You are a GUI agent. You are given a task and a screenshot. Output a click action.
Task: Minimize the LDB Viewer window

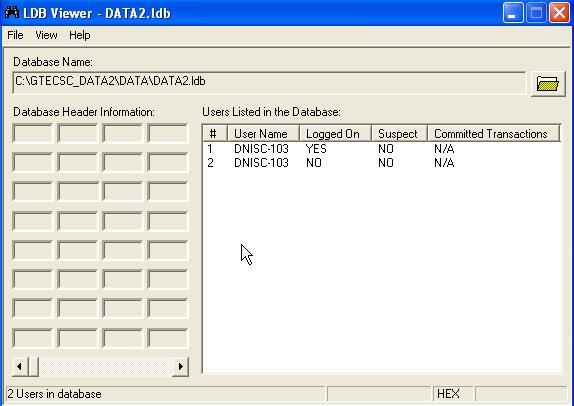(x=513, y=13)
